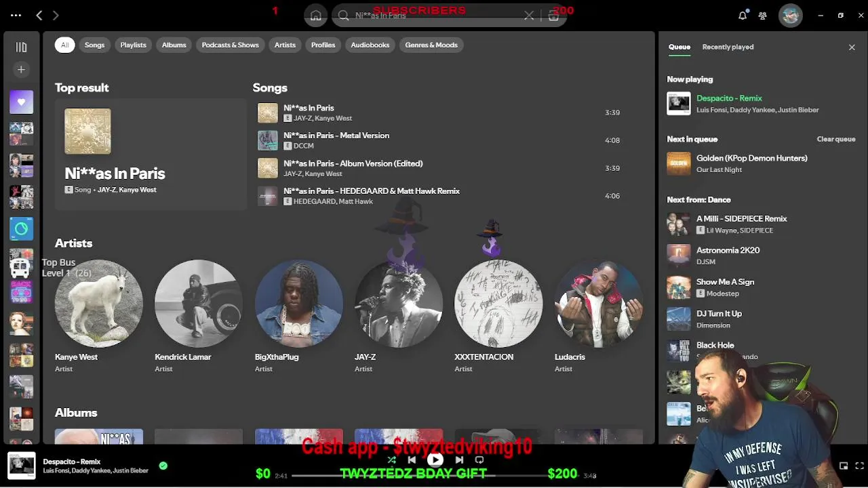The image size is (868, 488).
Task: Open the Ludacris artist card
Action: coord(598,316)
